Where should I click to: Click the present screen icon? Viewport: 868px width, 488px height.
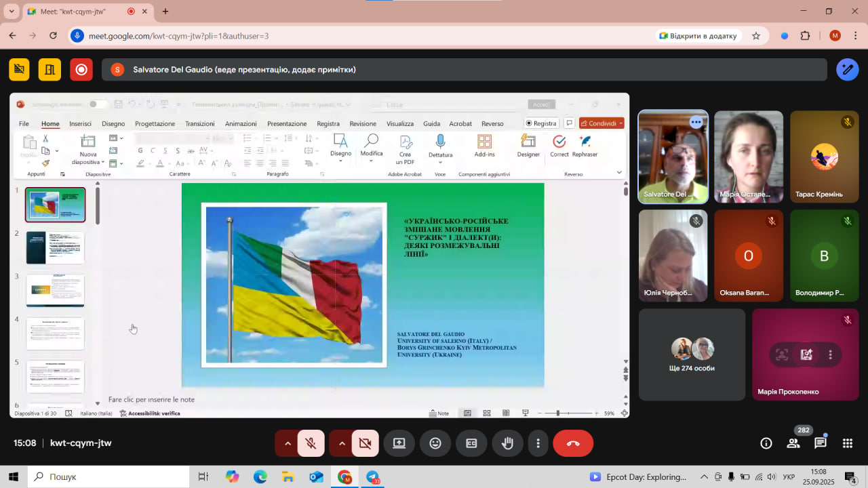(399, 443)
